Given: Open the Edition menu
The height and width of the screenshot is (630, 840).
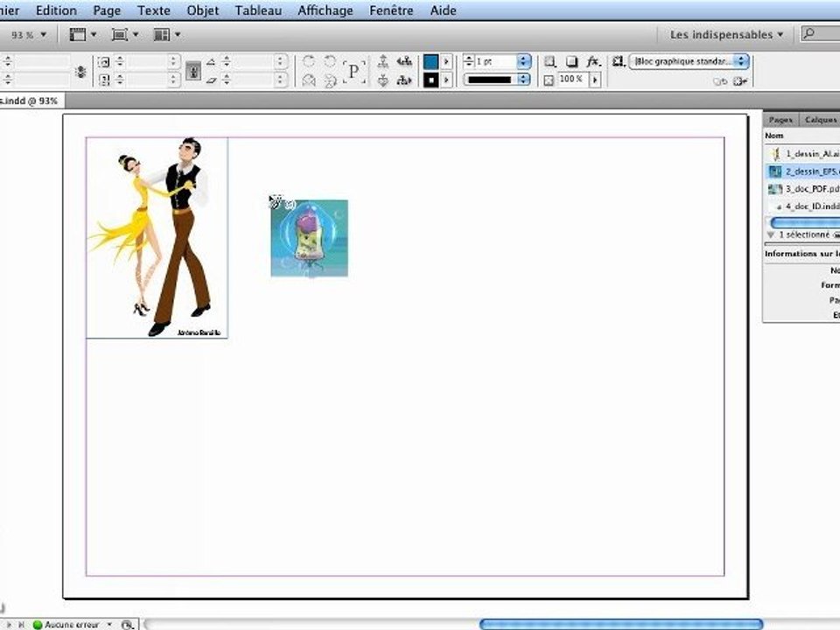Looking at the screenshot, I should [56, 10].
